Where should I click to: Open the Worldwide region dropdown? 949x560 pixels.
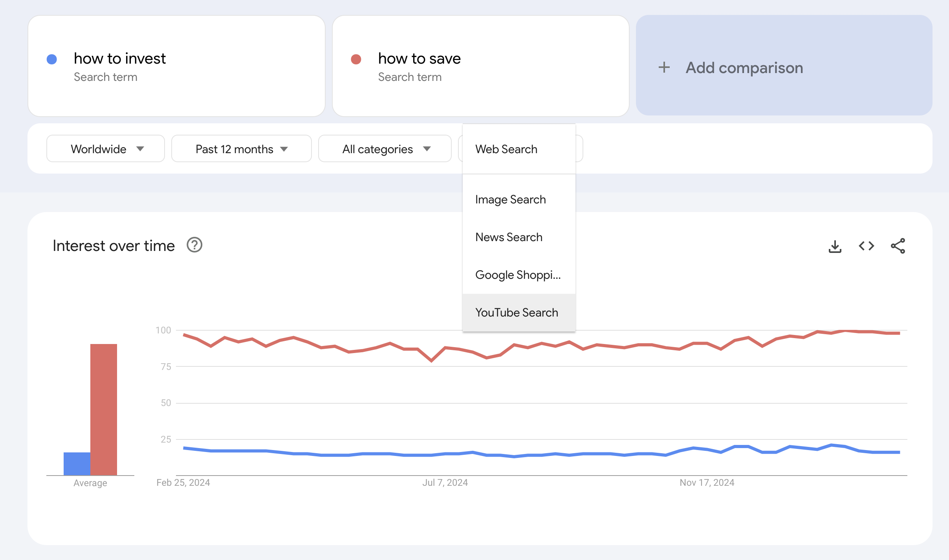coord(105,149)
